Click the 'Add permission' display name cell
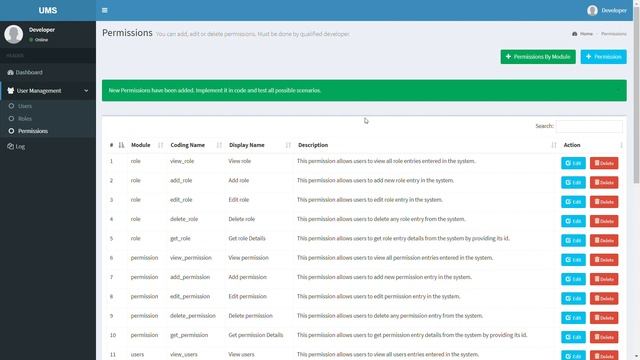The height and width of the screenshot is (360, 640). point(247,277)
